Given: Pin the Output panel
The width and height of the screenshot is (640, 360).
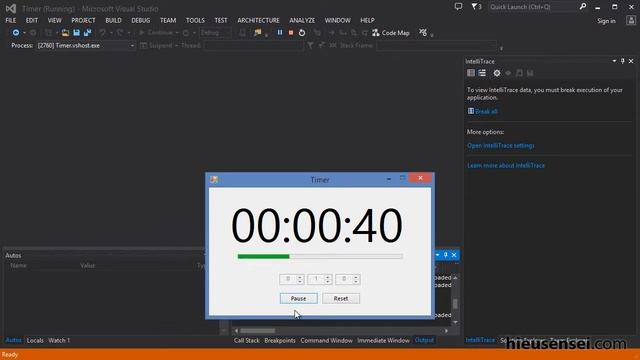Looking at the screenshot, I should point(446,255).
